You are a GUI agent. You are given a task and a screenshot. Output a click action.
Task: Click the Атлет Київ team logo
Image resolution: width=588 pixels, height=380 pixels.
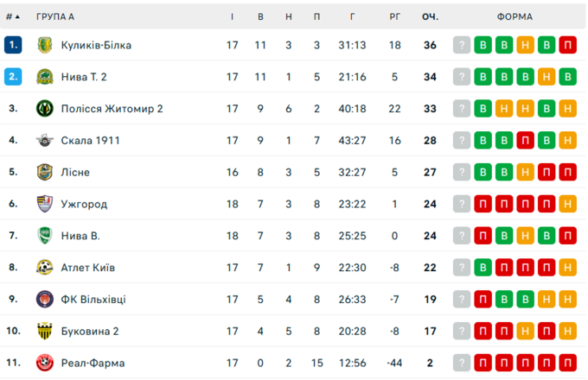coord(45,268)
